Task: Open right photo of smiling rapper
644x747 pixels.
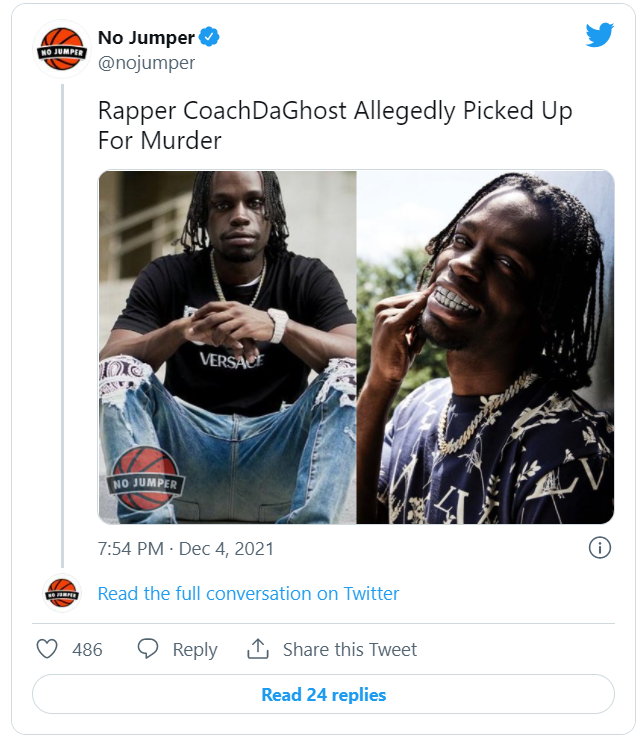Action: tap(485, 347)
